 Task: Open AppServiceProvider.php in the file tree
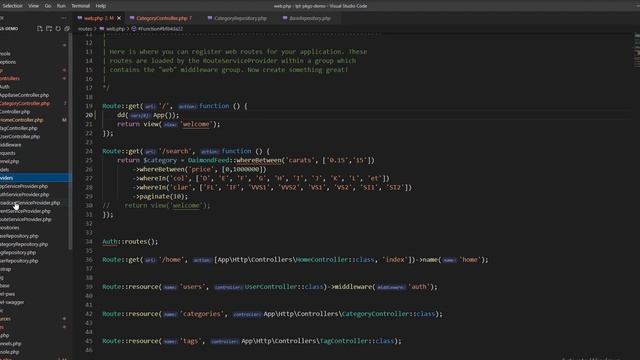(24, 186)
